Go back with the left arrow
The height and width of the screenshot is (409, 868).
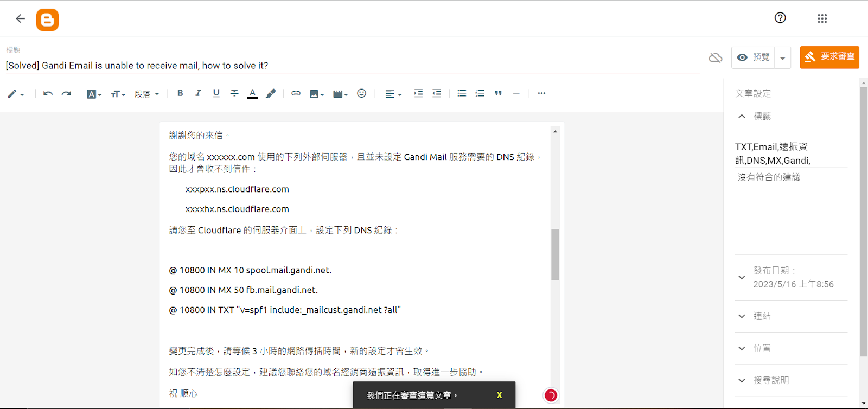tap(21, 18)
